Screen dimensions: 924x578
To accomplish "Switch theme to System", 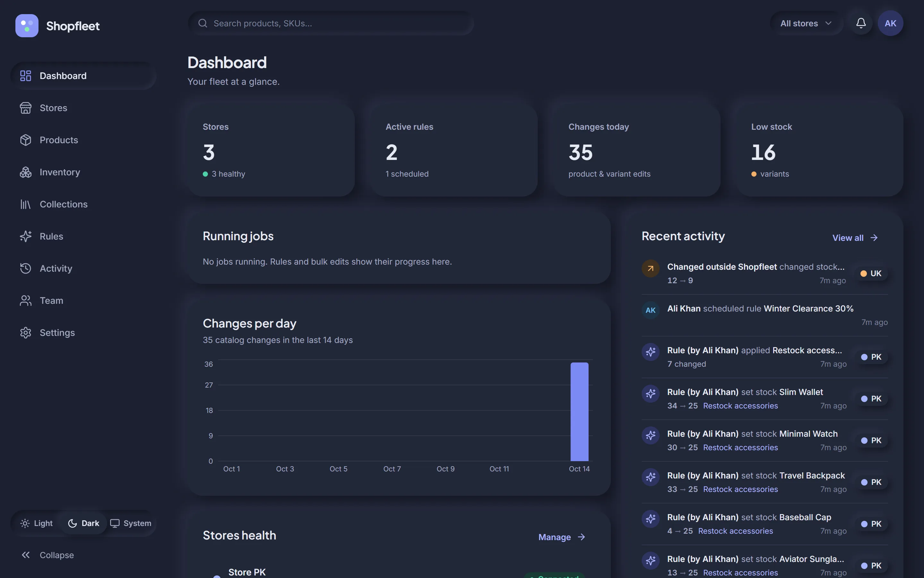I will [x=131, y=523].
